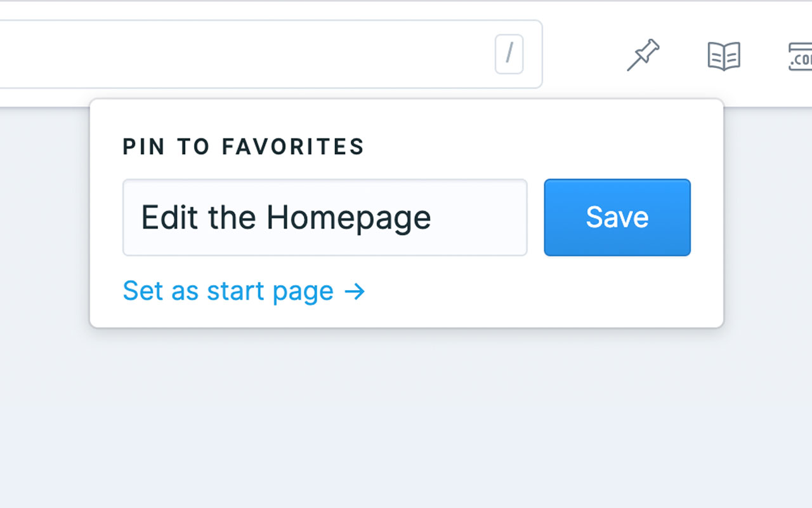Select the domain icon at the header's right edge
This screenshot has height=508, width=812.
[x=800, y=57]
